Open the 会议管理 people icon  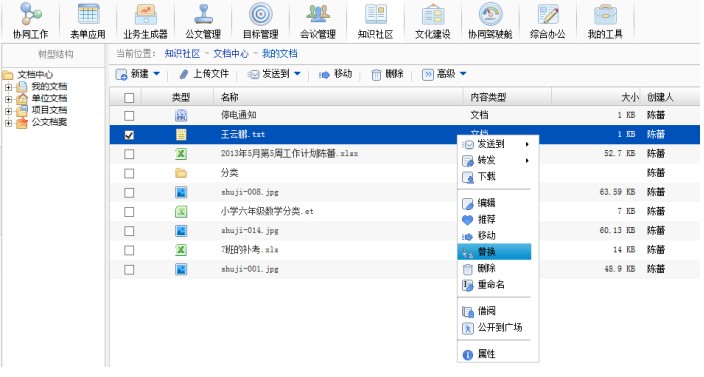tap(318, 13)
